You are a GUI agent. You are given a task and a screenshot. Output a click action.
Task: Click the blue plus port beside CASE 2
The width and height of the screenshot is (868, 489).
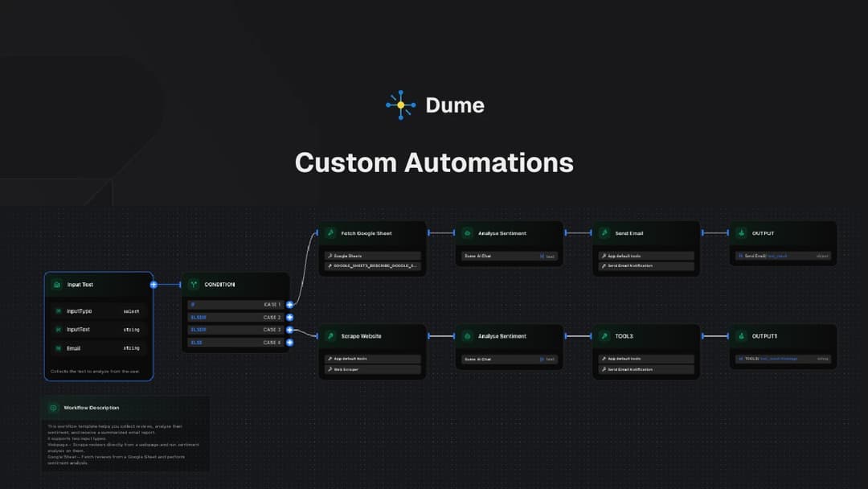click(290, 317)
